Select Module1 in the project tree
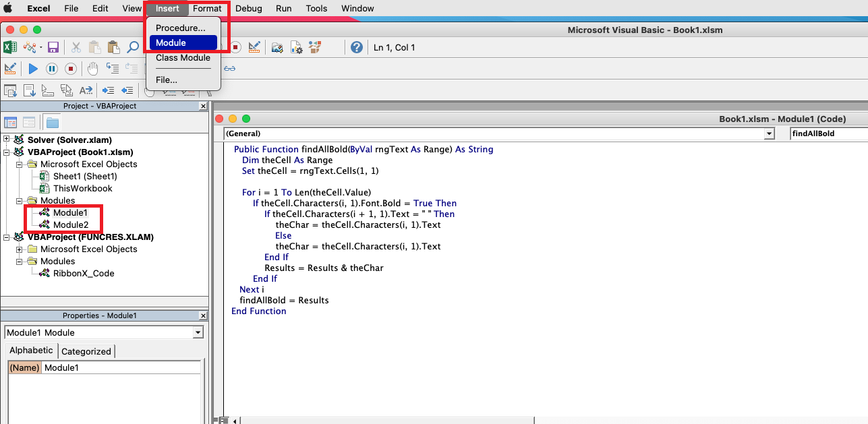 click(70, 212)
